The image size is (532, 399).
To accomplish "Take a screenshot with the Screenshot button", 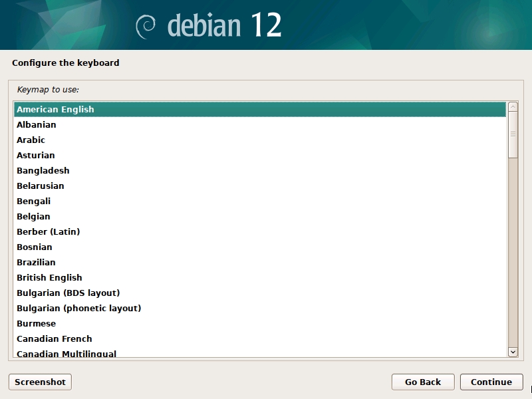I will 40,382.
